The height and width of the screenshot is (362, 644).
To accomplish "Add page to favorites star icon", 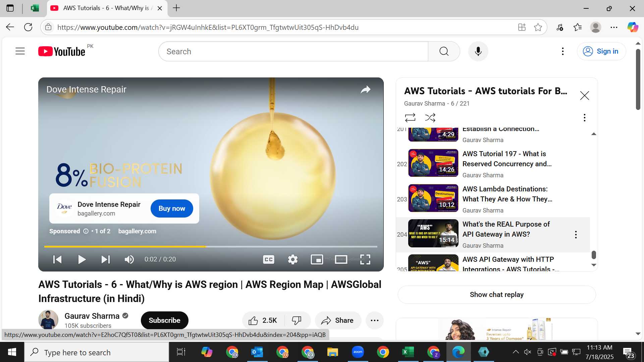I will tap(538, 27).
